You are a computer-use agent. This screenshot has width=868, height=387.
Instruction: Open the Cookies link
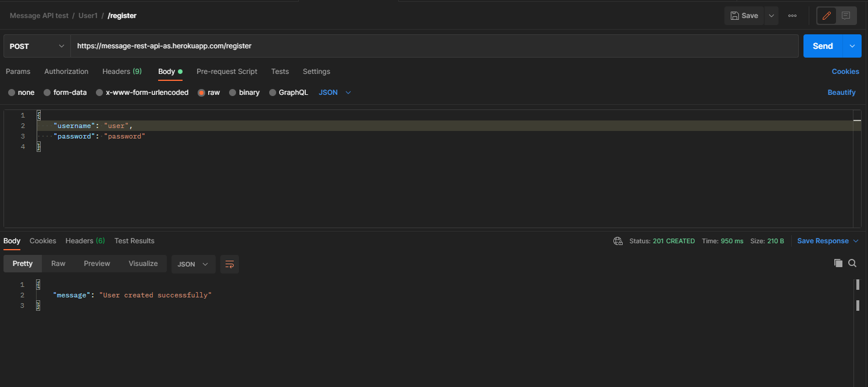point(845,72)
